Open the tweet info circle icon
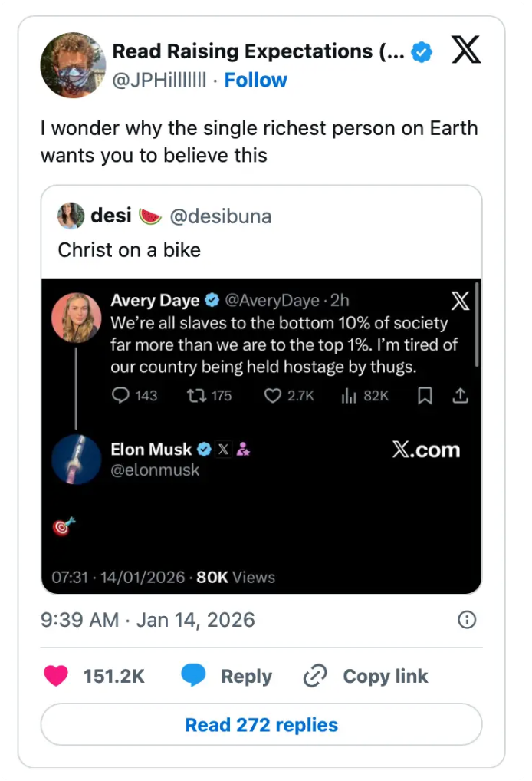 coord(466,620)
